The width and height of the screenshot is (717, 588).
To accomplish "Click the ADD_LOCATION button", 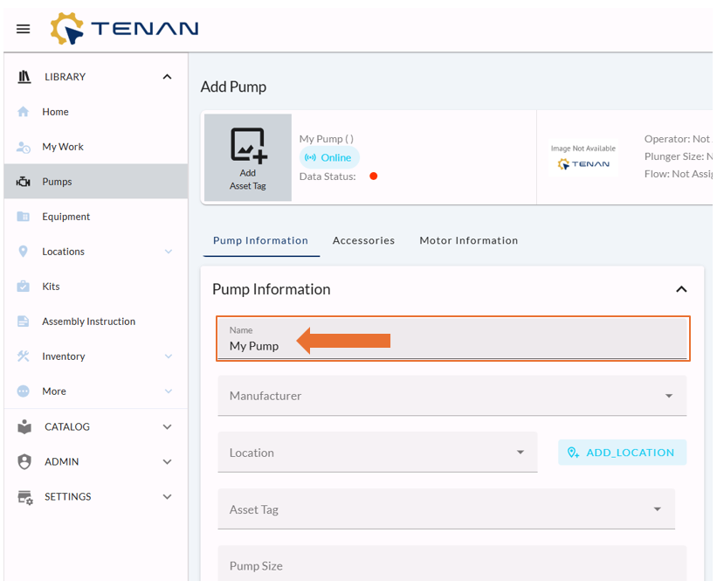I will coord(622,453).
